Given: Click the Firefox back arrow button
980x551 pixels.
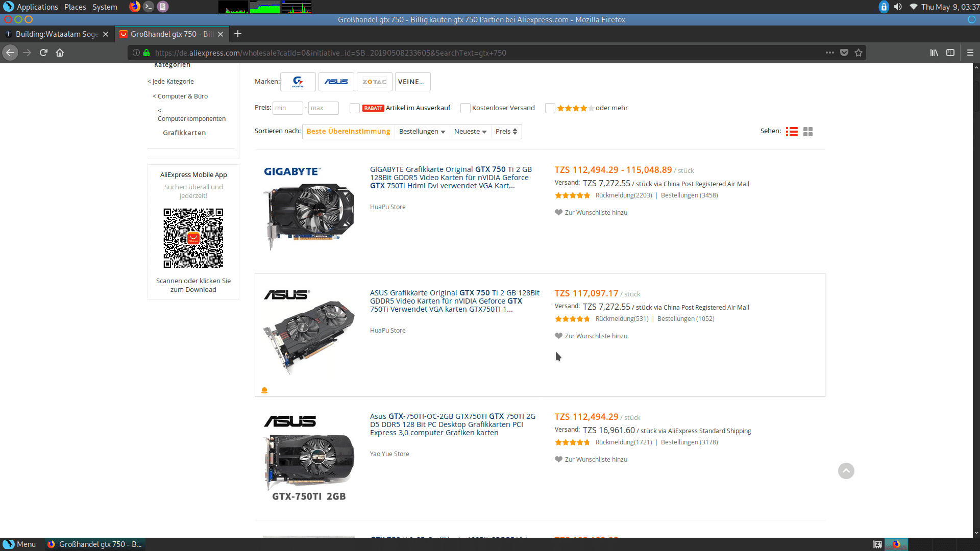Looking at the screenshot, I should (10, 53).
